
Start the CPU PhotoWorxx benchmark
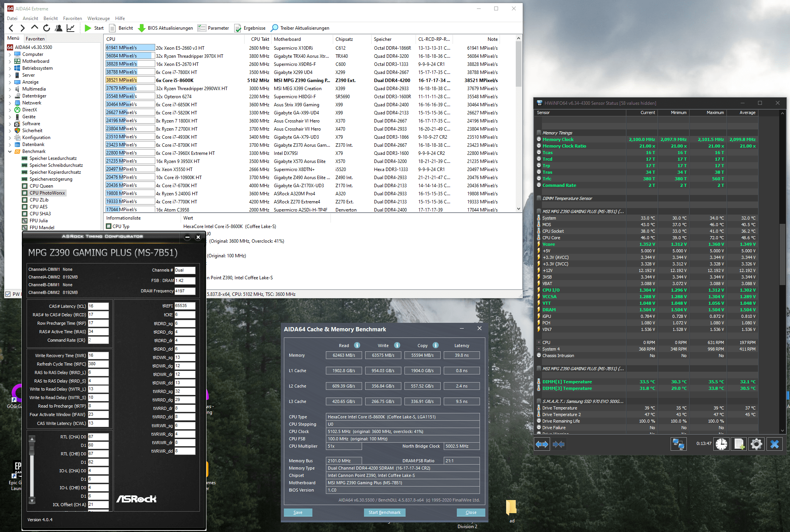coord(94,28)
